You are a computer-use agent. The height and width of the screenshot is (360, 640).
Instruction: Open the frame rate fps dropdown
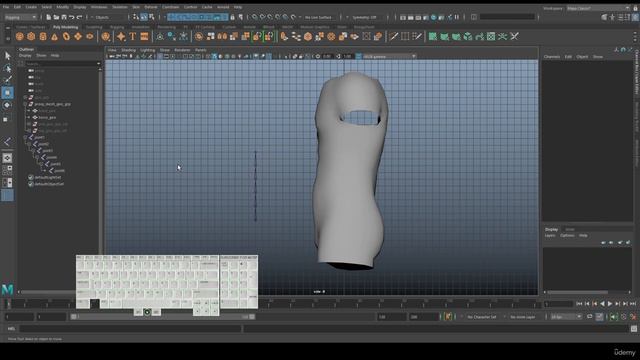pyautogui.click(x=565, y=317)
